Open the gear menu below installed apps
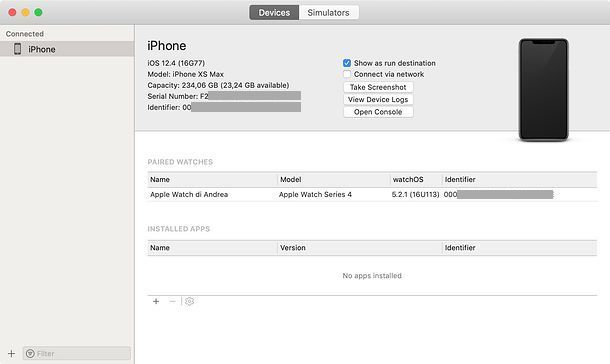The height and width of the screenshot is (364, 610). click(189, 301)
